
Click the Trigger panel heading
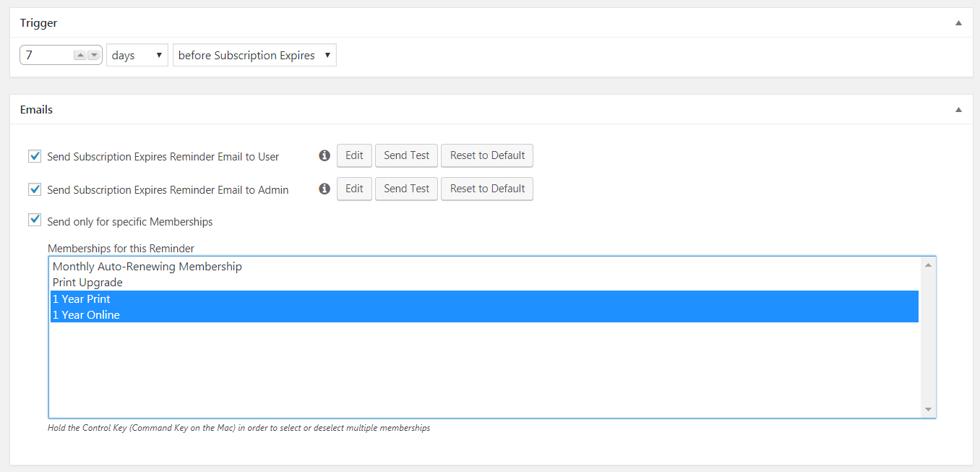click(39, 23)
